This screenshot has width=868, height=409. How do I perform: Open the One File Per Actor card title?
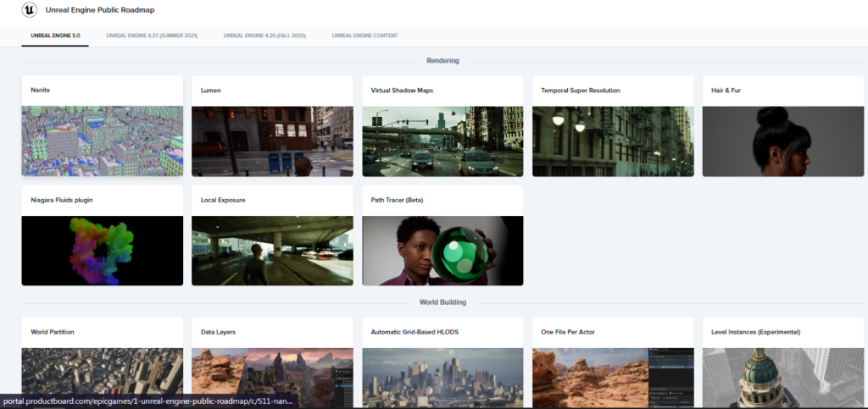[x=568, y=332]
